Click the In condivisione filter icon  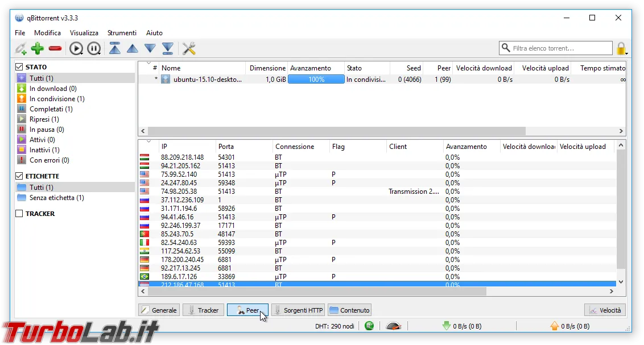(x=22, y=98)
